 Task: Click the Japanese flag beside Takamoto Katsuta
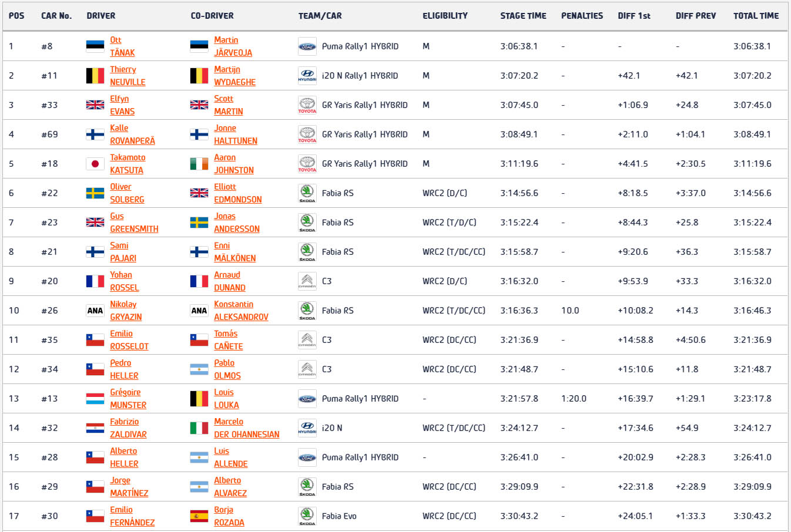95,164
